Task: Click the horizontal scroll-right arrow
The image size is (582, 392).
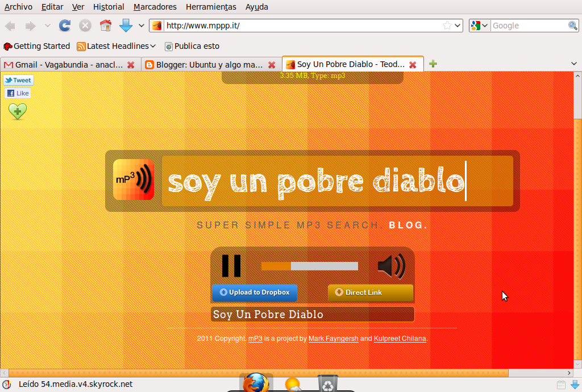Action: 569,373
